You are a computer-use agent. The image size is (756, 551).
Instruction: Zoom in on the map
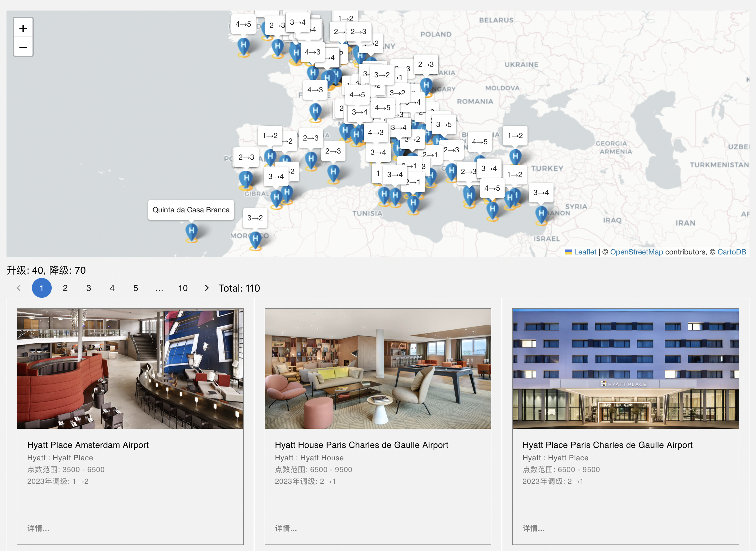point(23,28)
